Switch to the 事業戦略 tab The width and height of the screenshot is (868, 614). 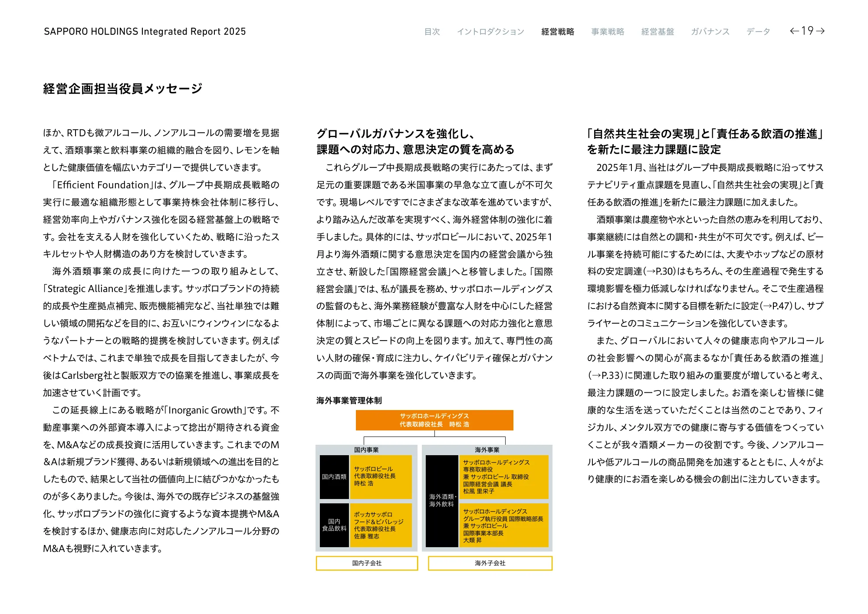[x=608, y=32]
